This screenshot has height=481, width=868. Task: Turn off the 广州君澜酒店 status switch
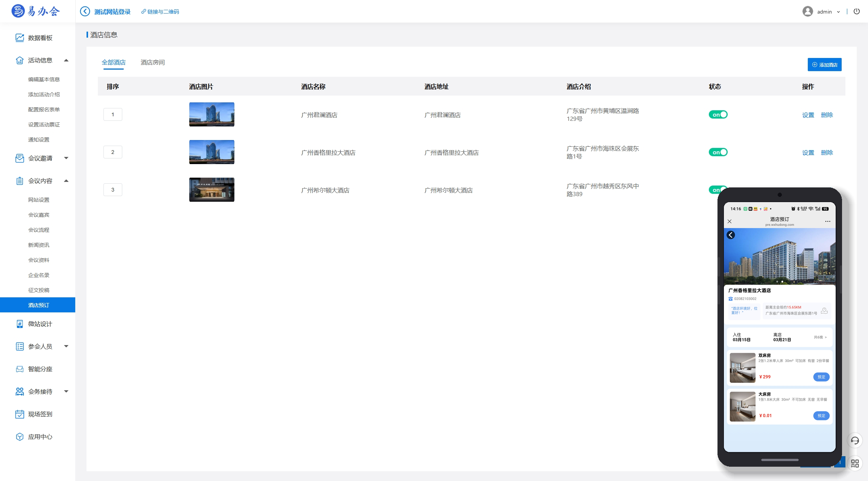pyautogui.click(x=718, y=114)
